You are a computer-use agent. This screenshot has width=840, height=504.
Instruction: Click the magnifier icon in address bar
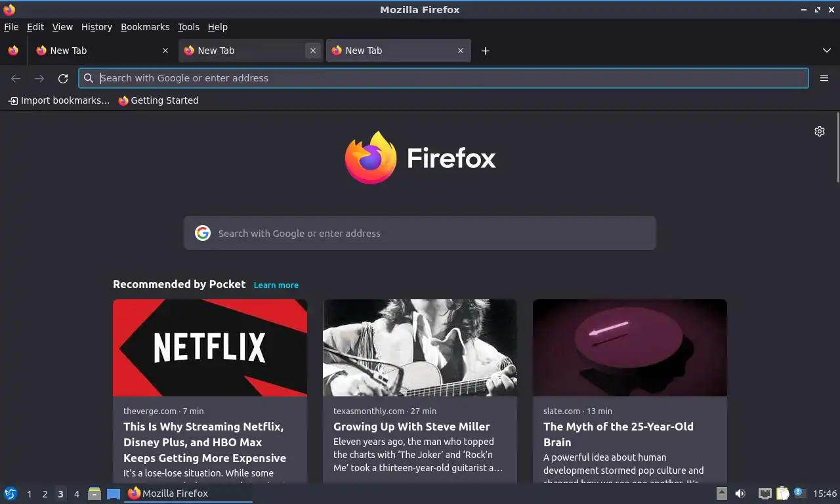point(89,78)
